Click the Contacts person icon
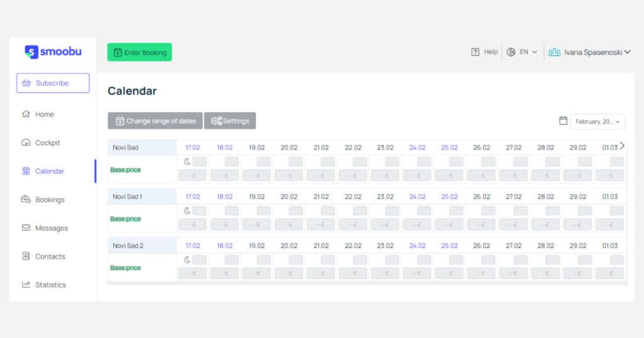The height and width of the screenshot is (338, 644). 26,256
